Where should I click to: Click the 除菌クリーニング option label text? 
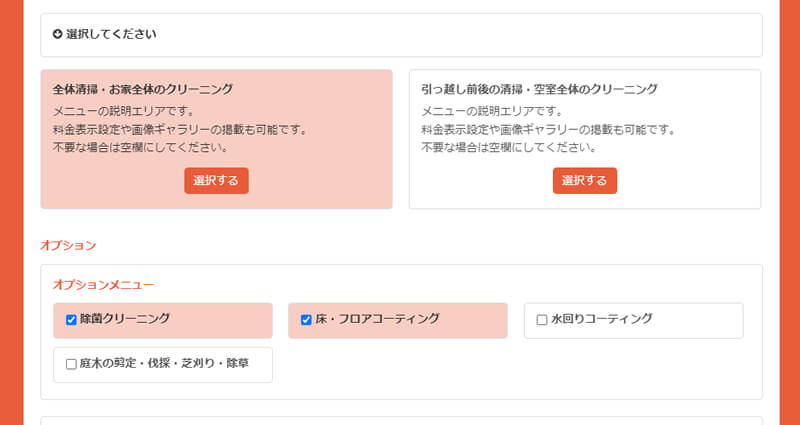125,319
